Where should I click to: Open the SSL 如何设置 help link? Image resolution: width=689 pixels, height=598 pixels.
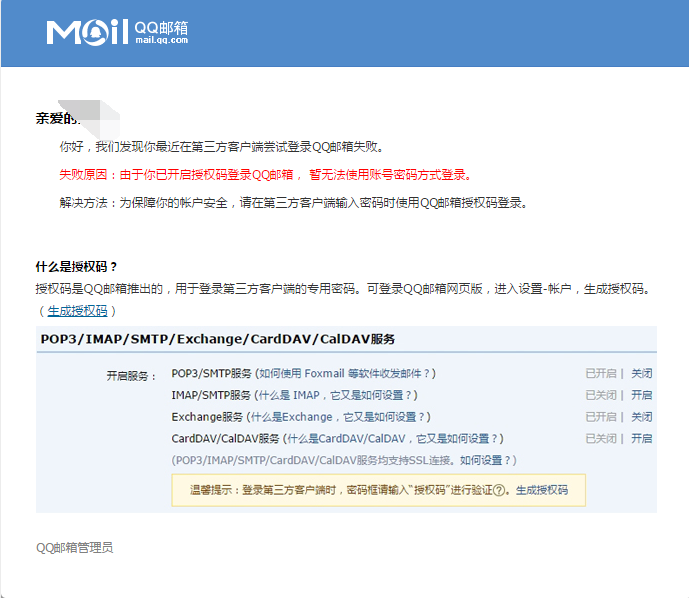click(485, 460)
